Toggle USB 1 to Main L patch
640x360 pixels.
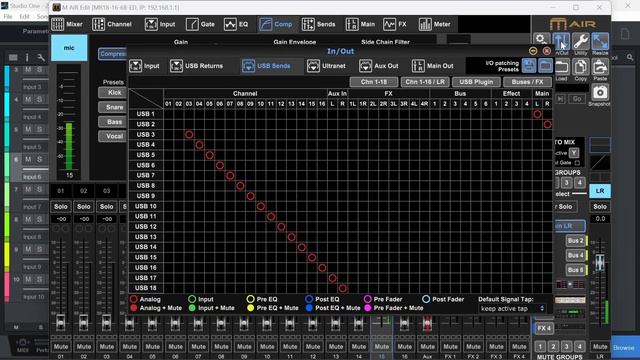click(537, 114)
